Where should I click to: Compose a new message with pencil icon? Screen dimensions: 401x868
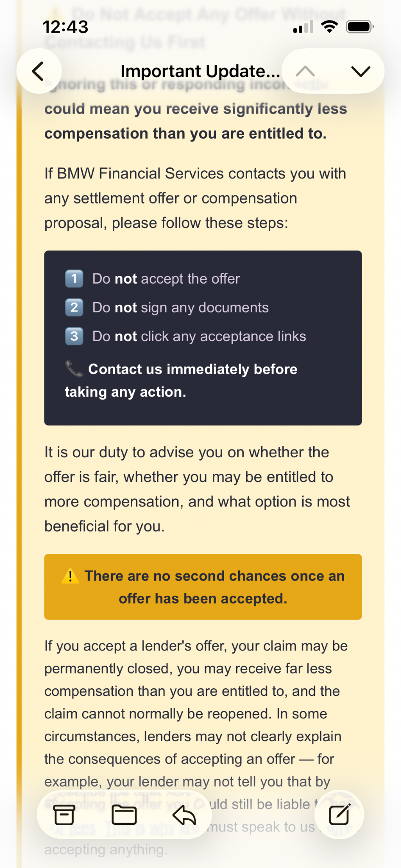(x=340, y=815)
